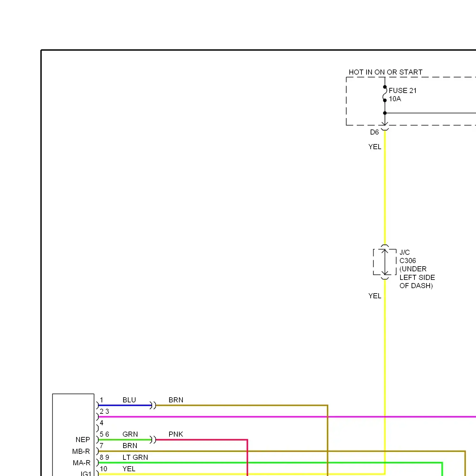The height and width of the screenshot is (476, 476).
Task: Select the "PNK" wire color label
Action: (x=176, y=434)
